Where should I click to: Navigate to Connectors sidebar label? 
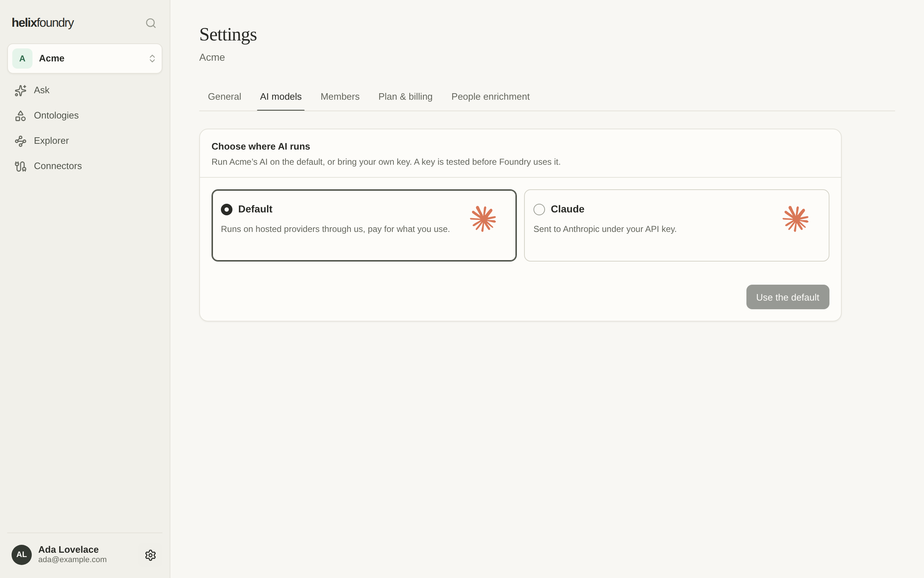click(58, 166)
